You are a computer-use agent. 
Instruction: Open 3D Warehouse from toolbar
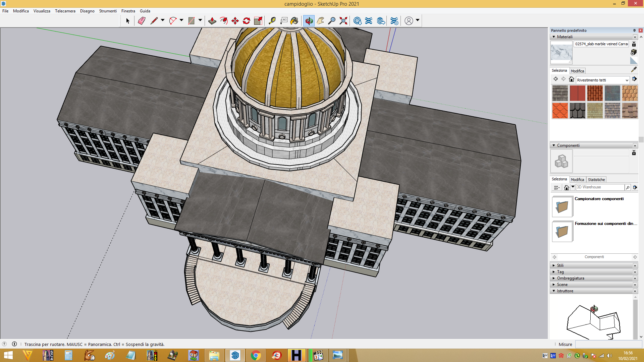click(x=358, y=21)
